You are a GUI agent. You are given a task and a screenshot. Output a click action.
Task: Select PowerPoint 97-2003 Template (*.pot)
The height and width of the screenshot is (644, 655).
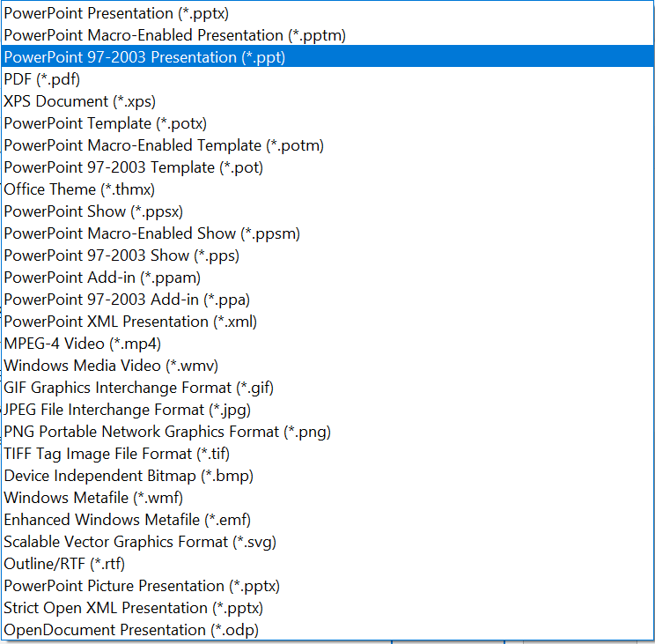[x=327, y=167]
